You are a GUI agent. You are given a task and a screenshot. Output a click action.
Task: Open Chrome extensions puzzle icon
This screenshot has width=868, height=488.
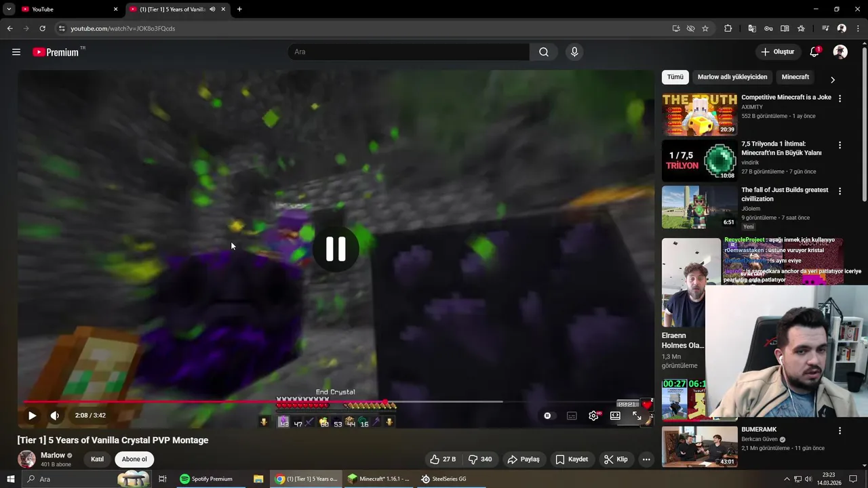(728, 28)
